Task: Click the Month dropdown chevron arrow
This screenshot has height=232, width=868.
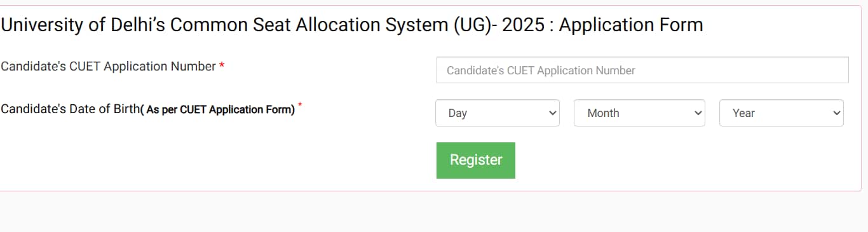Action: click(697, 113)
